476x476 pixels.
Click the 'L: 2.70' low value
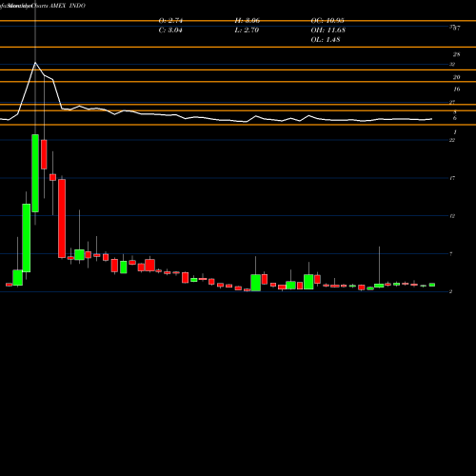point(247,30)
